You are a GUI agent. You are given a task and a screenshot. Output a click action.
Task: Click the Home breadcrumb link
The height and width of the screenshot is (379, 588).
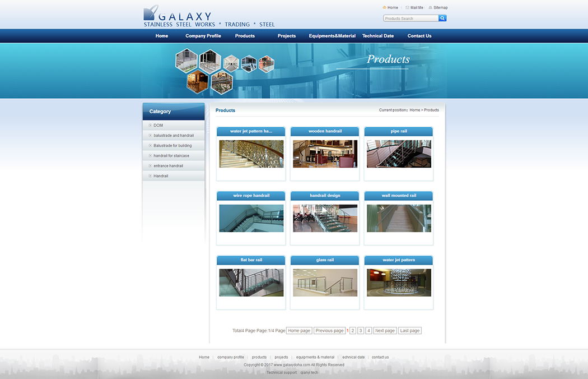tap(414, 110)
